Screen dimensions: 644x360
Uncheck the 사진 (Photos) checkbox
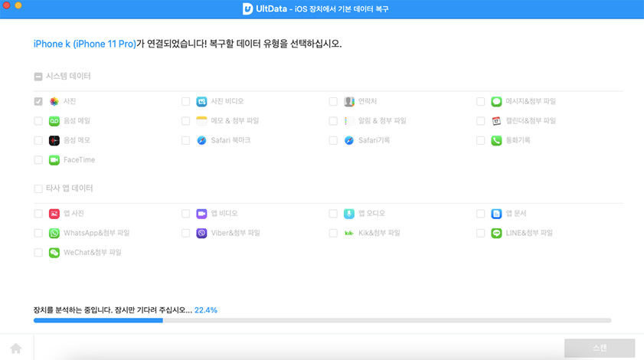[x=38, y=101]
